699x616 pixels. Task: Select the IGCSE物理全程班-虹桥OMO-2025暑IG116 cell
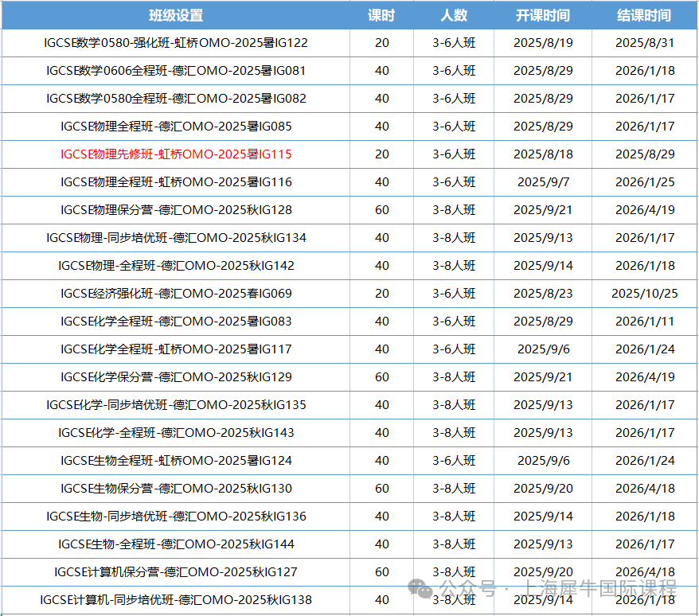[x=176, y=182]
